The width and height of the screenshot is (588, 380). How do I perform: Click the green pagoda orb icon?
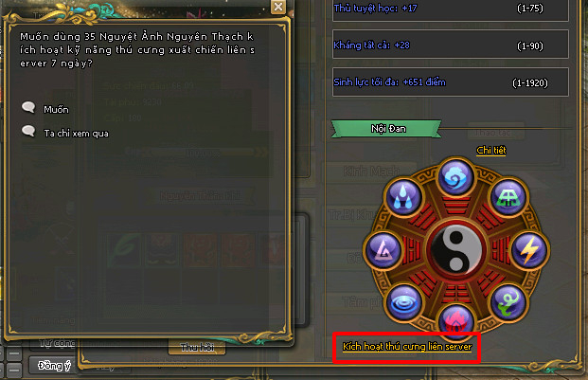(508, 197)
